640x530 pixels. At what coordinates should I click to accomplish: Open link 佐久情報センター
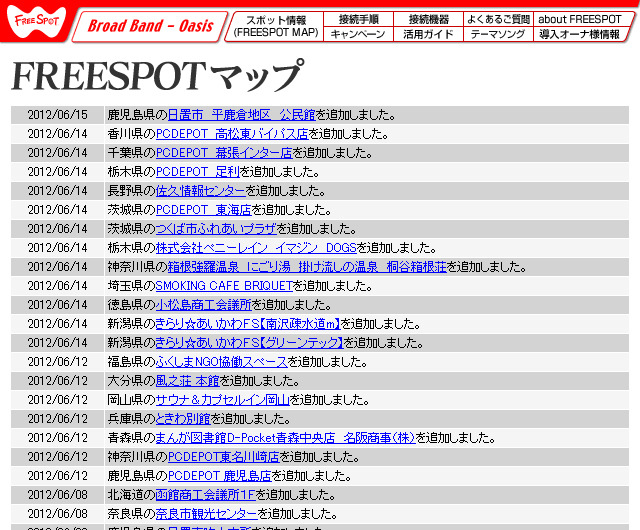200,191
